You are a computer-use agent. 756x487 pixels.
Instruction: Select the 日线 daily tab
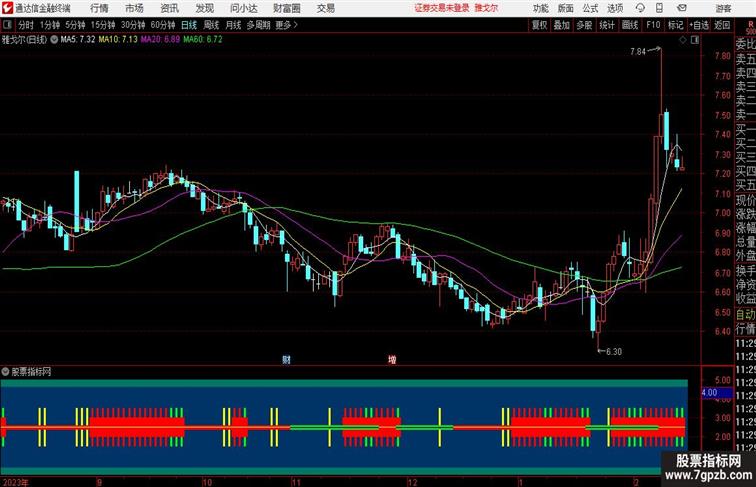[189, 25]
